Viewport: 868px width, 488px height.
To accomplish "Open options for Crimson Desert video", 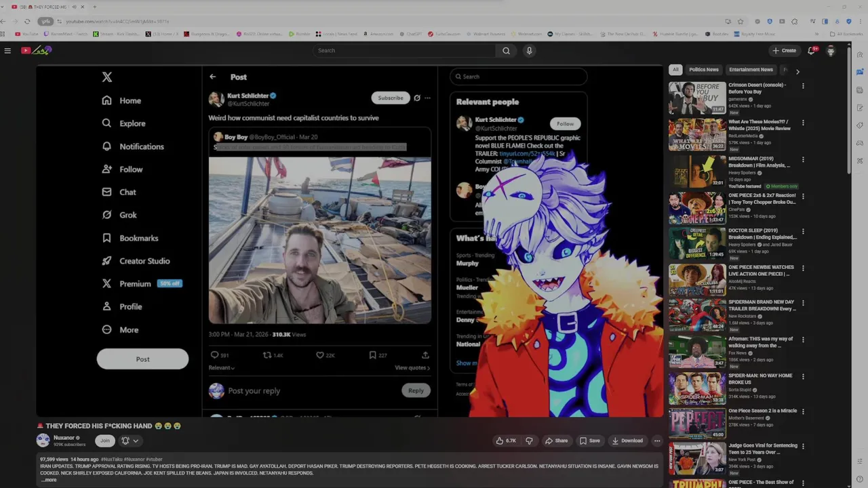I will coord(803,86).
